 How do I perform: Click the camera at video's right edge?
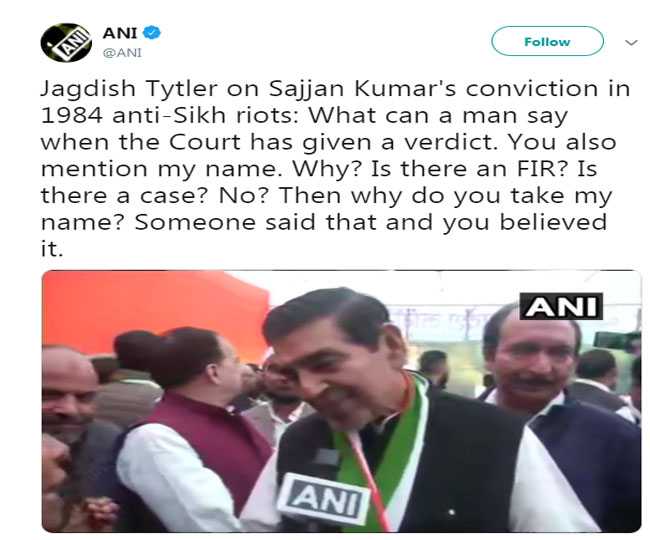coord(618,340)
